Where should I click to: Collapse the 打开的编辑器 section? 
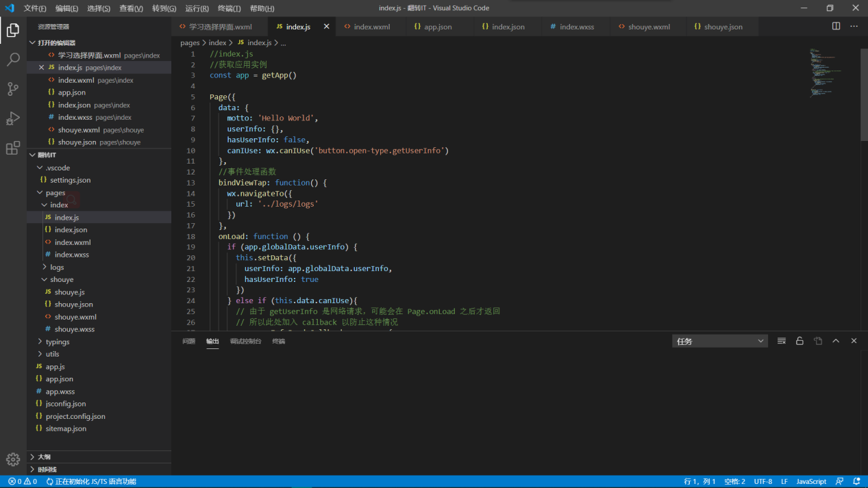(99, 42)
